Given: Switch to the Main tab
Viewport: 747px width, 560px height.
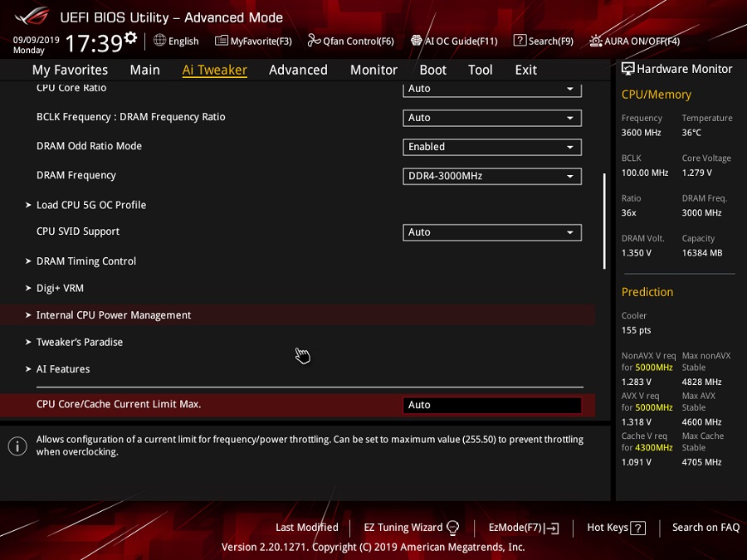Looking at the screenshot, I should click(144, 70).
